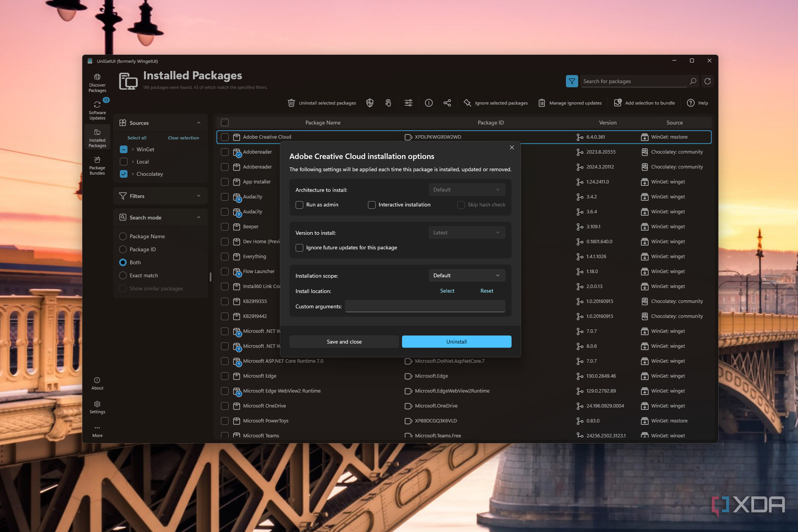Toggle the filter pane icon

[572, 81]
